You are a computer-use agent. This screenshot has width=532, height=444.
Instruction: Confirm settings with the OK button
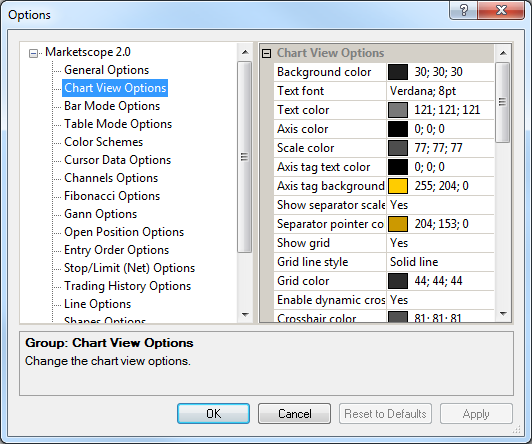point(213,413)
